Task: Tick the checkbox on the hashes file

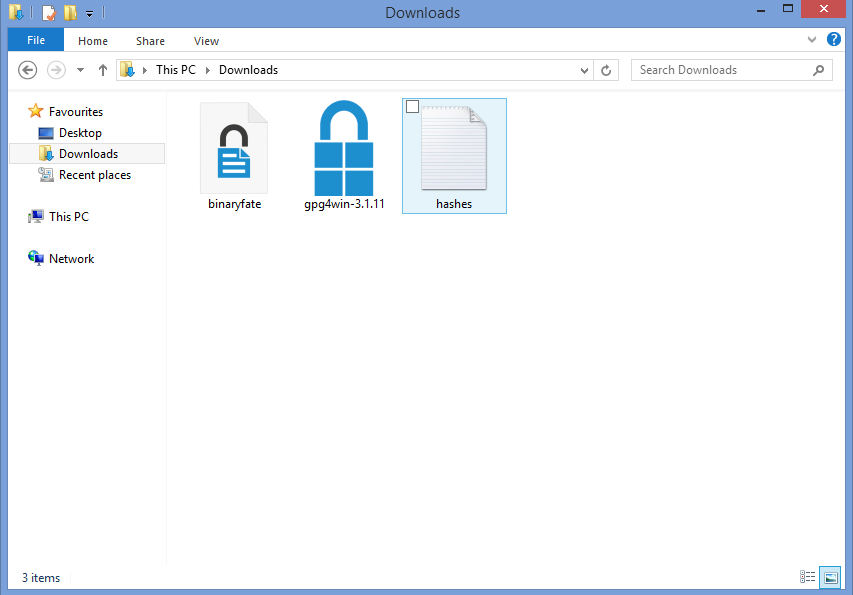Action: coord(413,106)
